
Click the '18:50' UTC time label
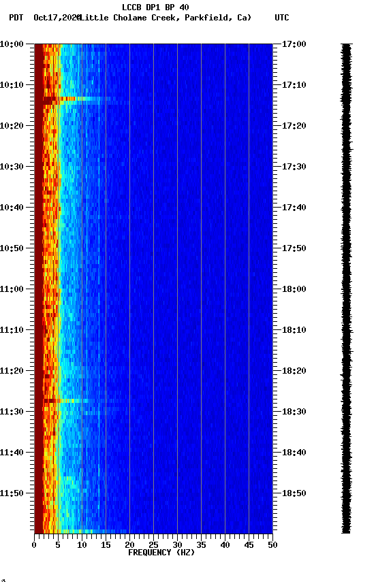(x=294, y=493)
